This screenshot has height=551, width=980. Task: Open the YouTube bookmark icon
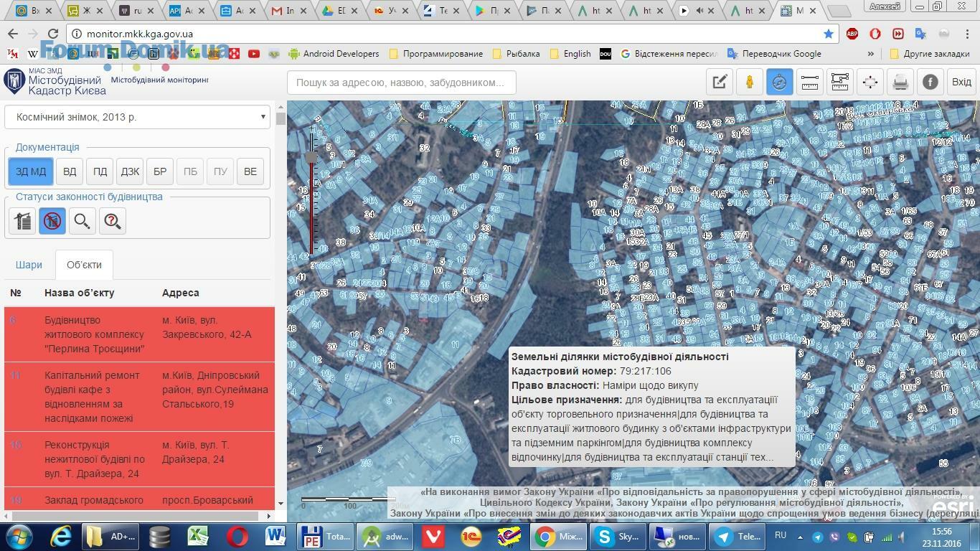point(254,54)
